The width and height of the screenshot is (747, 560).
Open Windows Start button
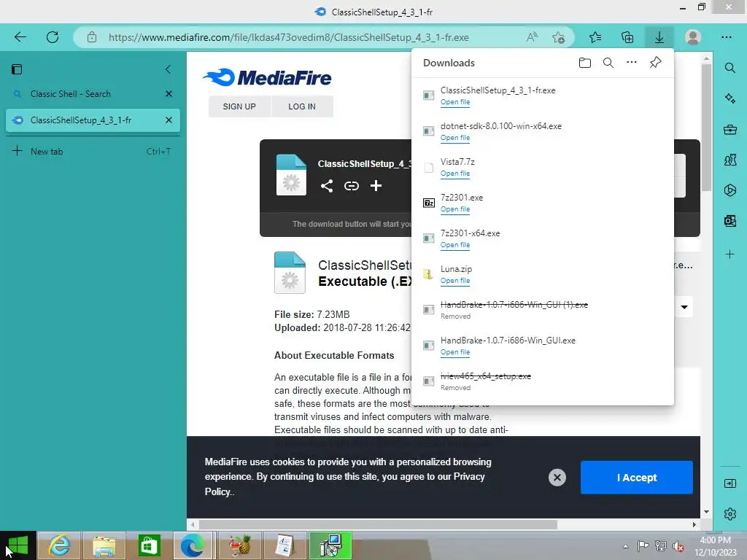click(x=18, y=545)
